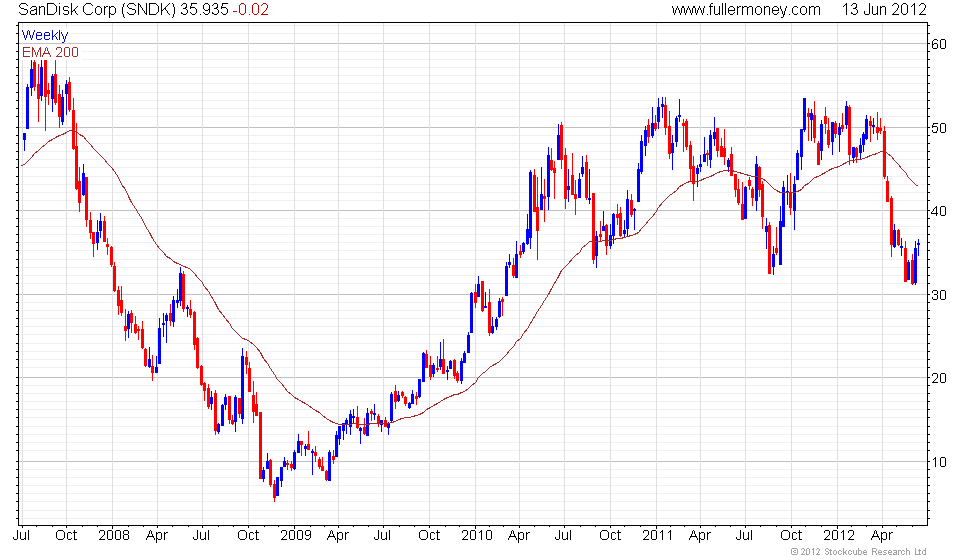Click the EMA 200 legend label

[51, 52]
